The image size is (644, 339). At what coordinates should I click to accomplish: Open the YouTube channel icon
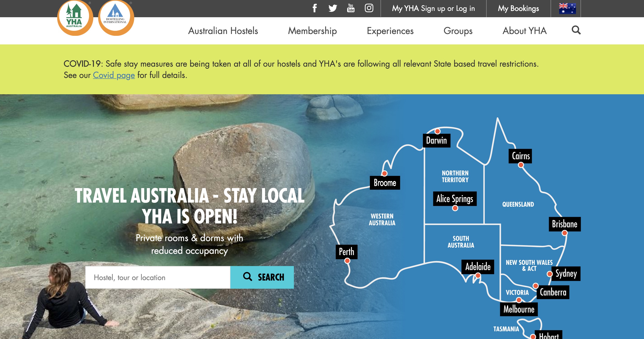coord(351,8)
